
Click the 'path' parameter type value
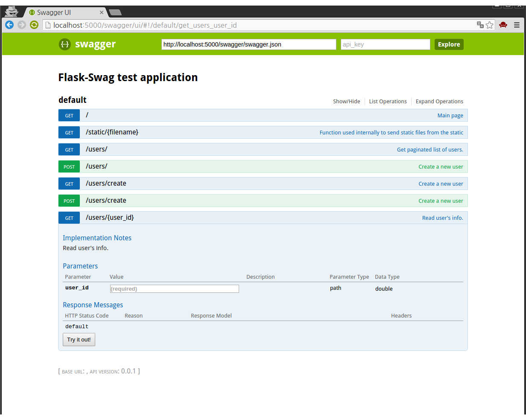tap(336, 288)
